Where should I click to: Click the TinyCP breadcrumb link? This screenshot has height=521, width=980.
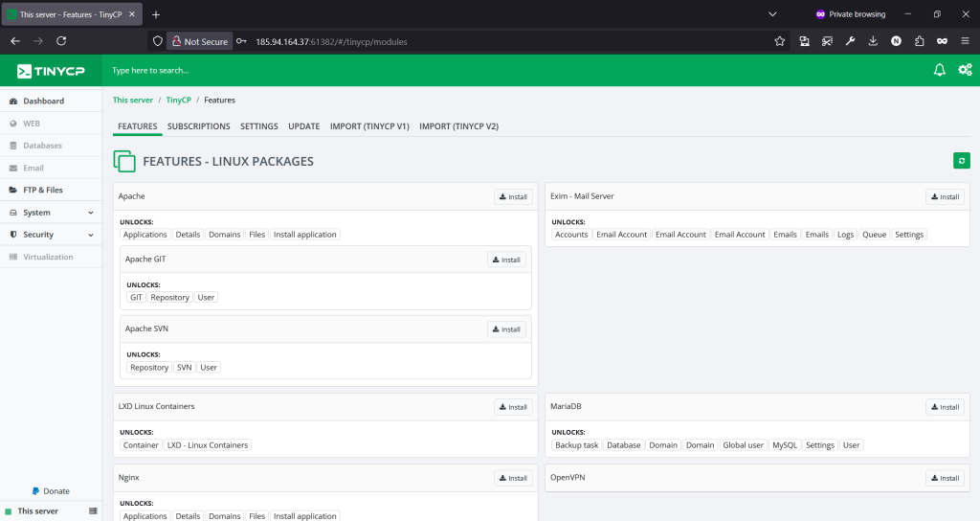click(178, 100)
